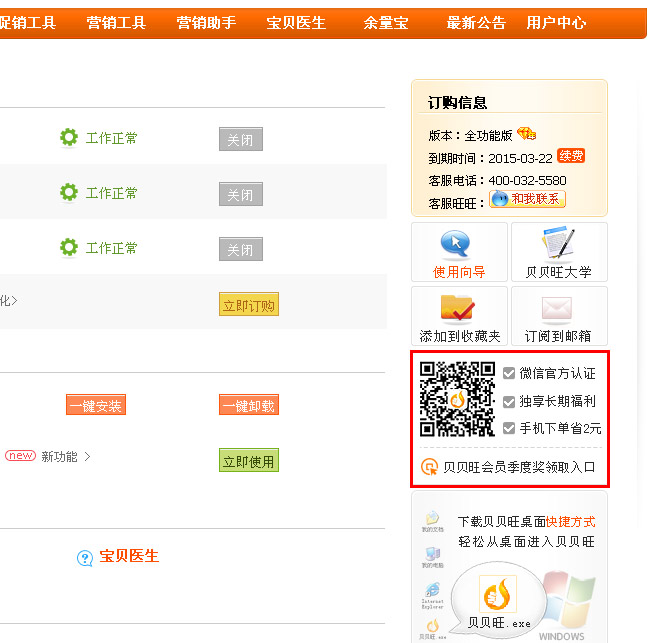This screenshot has width=650, height=643.
Task: Click the first row's 关闭 button
Action: click(x=241, y=139)
